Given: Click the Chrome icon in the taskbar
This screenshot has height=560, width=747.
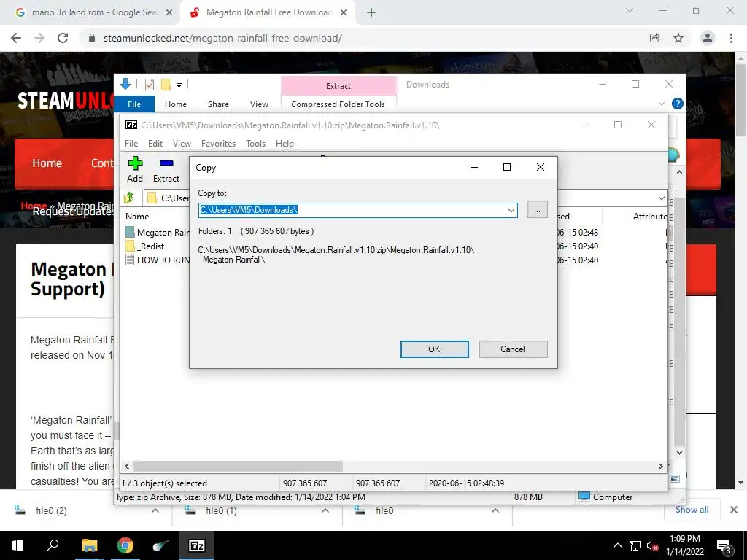Looking at the screenshot, I should pos(125,545).
